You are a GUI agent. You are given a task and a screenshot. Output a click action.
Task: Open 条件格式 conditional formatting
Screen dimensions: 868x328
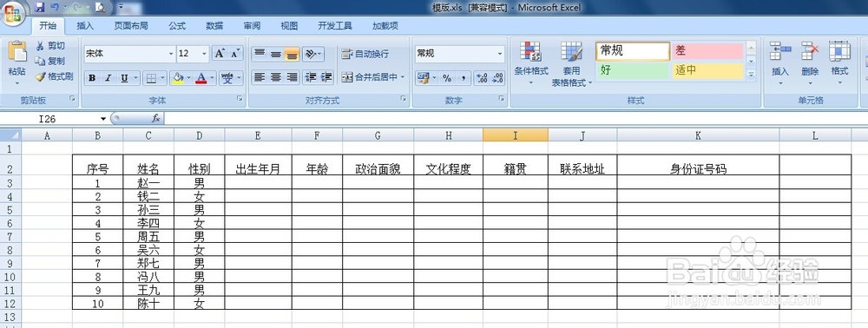pos(531,63)
